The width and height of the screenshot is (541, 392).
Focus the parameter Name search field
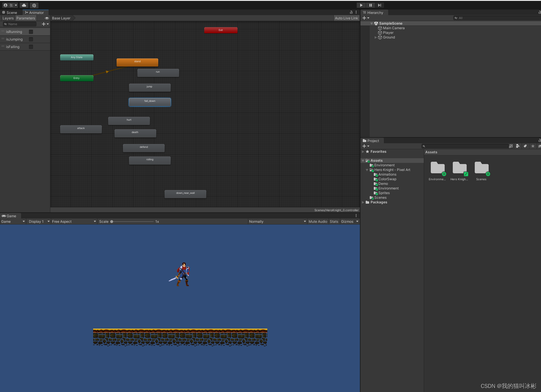pyautogui.click(x=20, y=24)
